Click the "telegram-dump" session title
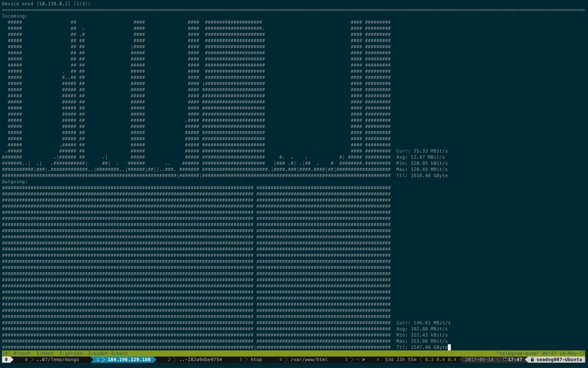The width and height of the screenshot is (588, 368). (516, 353)
